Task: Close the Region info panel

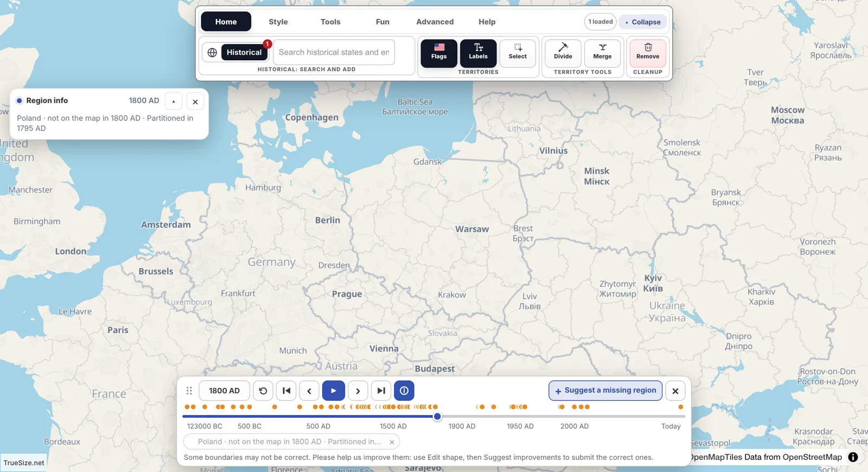Action: pos(195,101)
